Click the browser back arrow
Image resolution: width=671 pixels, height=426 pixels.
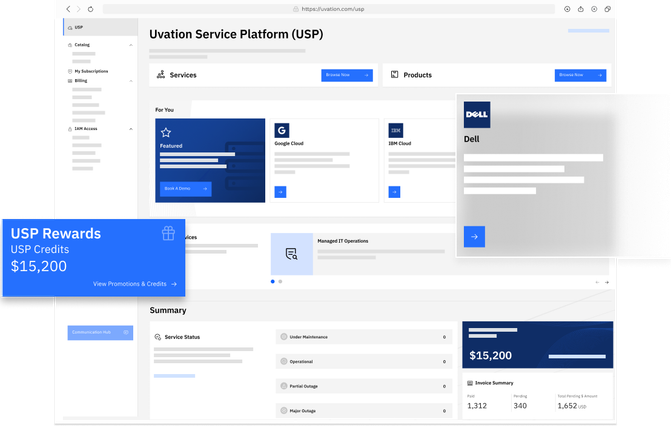tap(67, 9)
